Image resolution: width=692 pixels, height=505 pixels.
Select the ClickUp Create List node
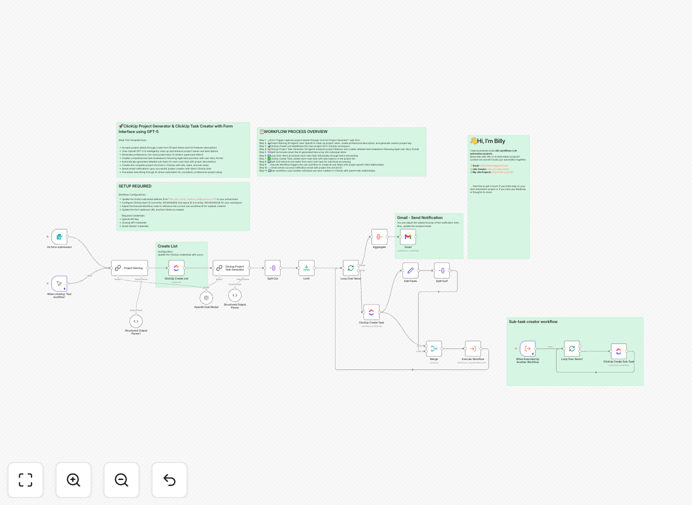coord(176,268)
